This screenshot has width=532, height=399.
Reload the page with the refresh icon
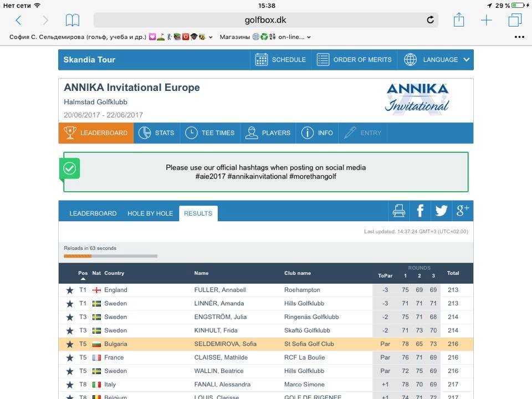click(430, 20)
